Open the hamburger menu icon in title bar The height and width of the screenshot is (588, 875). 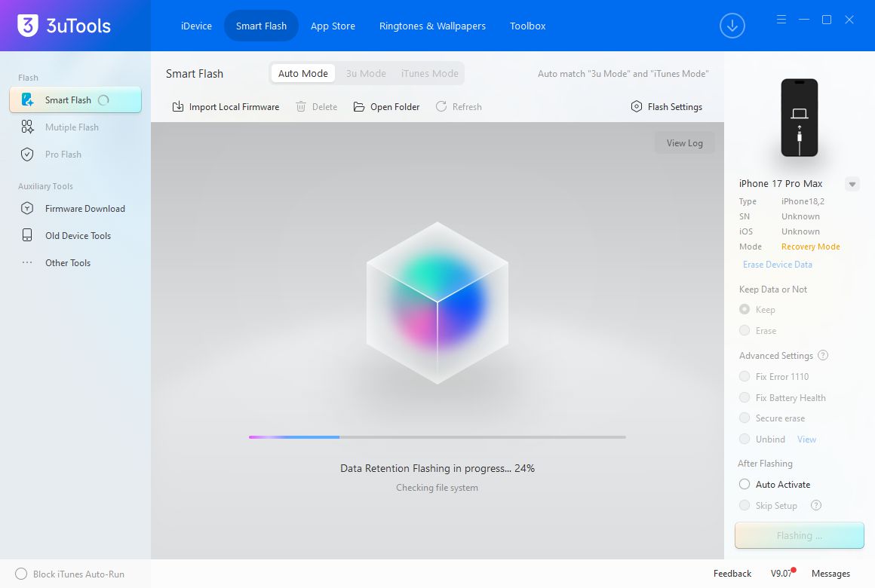coord(781,20)
